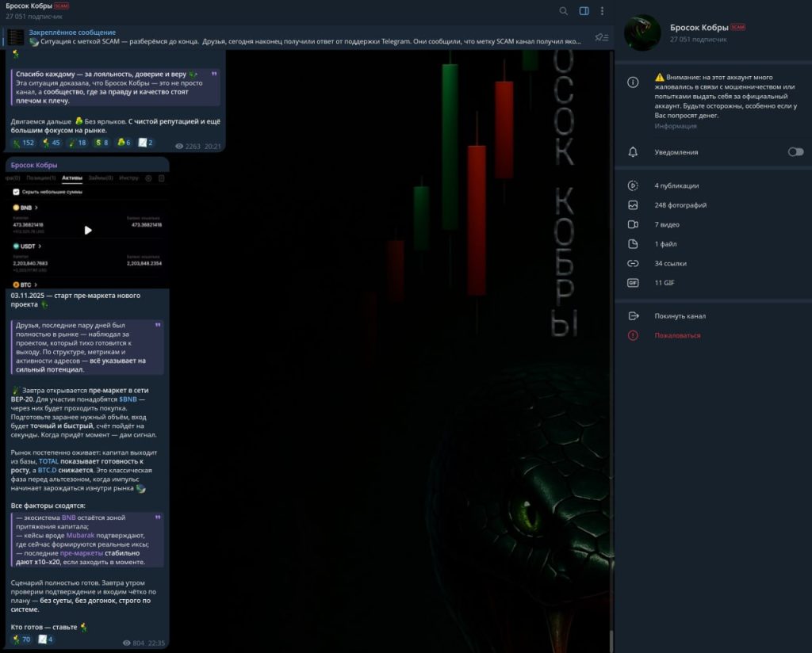
Task: Open search in the channel header
Action: click(563, 11)
